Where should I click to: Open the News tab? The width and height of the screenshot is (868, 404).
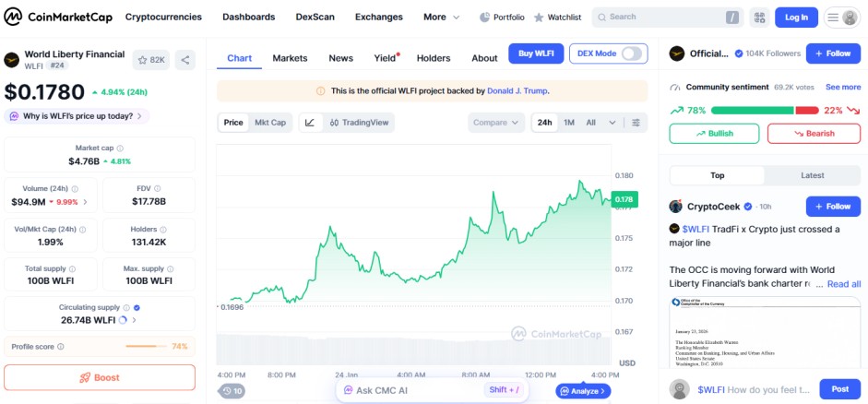pos(341,58)
